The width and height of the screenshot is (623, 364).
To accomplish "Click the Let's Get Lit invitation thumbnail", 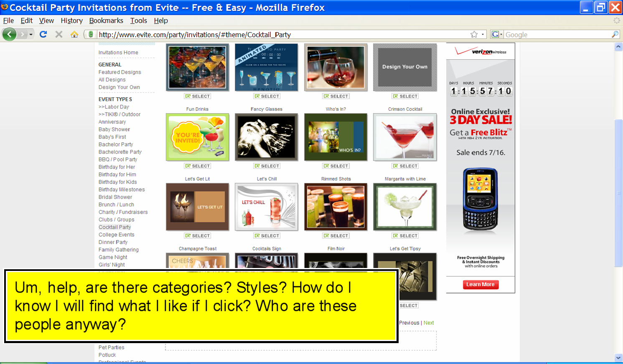I will (197, 207).
